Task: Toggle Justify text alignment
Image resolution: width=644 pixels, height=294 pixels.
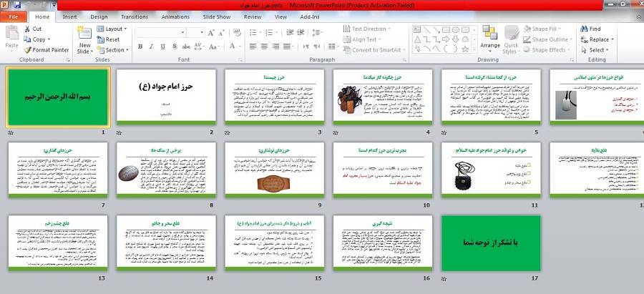Action: pyautogui.click(x=287, y=46)
